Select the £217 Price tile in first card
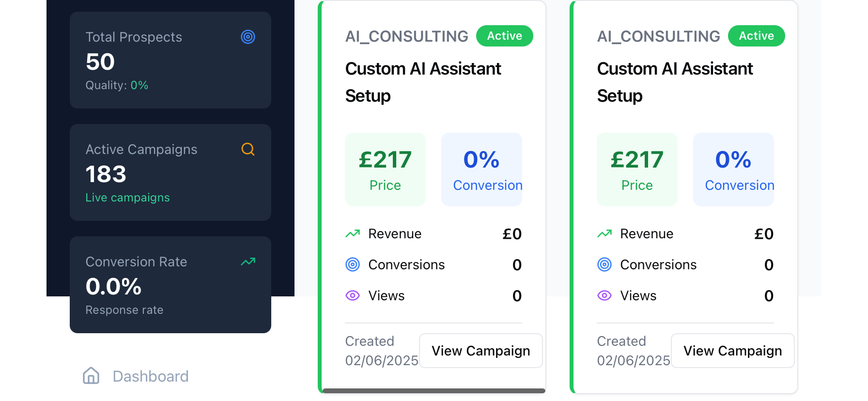Screen dimensions: 868x401 (x=385, y=170)
